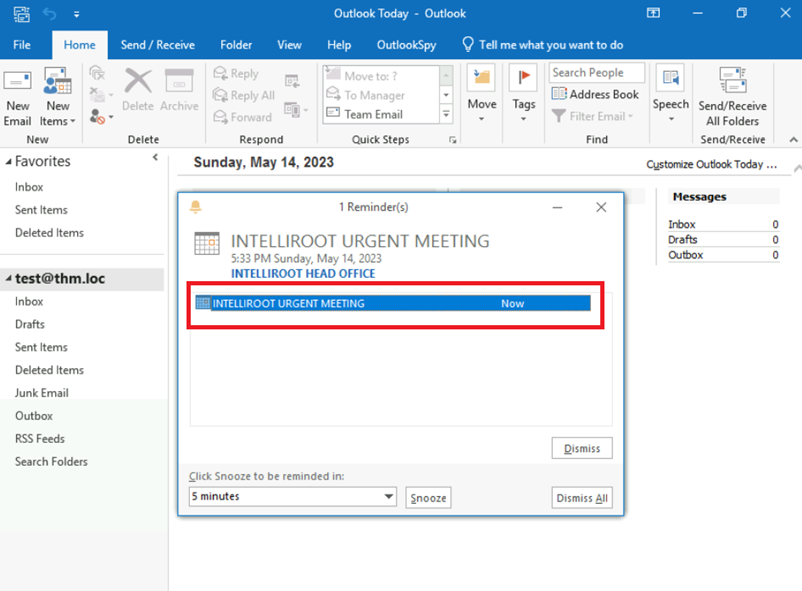
Task: Close the 1 Reminder(s) window
Action: click(601, 207)
